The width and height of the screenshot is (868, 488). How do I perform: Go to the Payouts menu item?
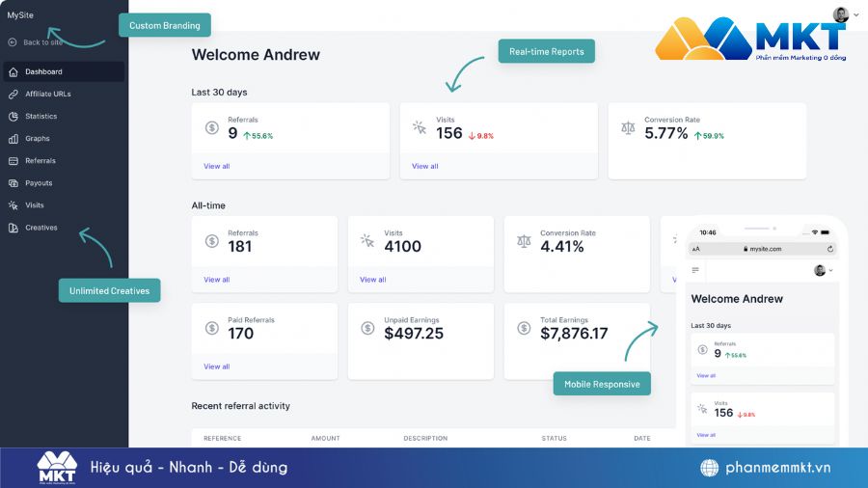tap(39, 183)
